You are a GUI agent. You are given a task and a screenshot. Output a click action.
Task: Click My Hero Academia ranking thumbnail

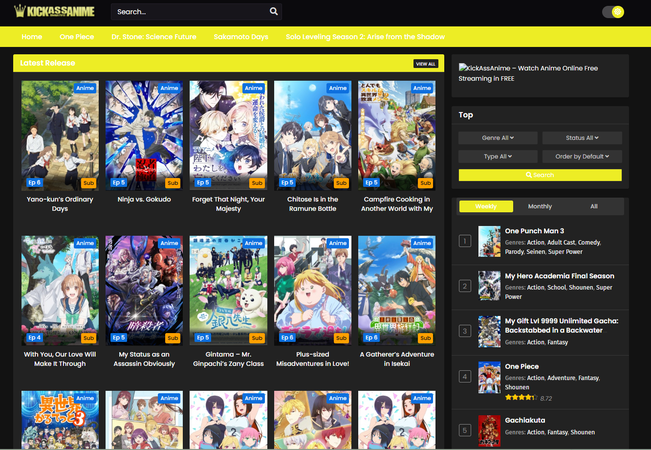click(489, 286)
